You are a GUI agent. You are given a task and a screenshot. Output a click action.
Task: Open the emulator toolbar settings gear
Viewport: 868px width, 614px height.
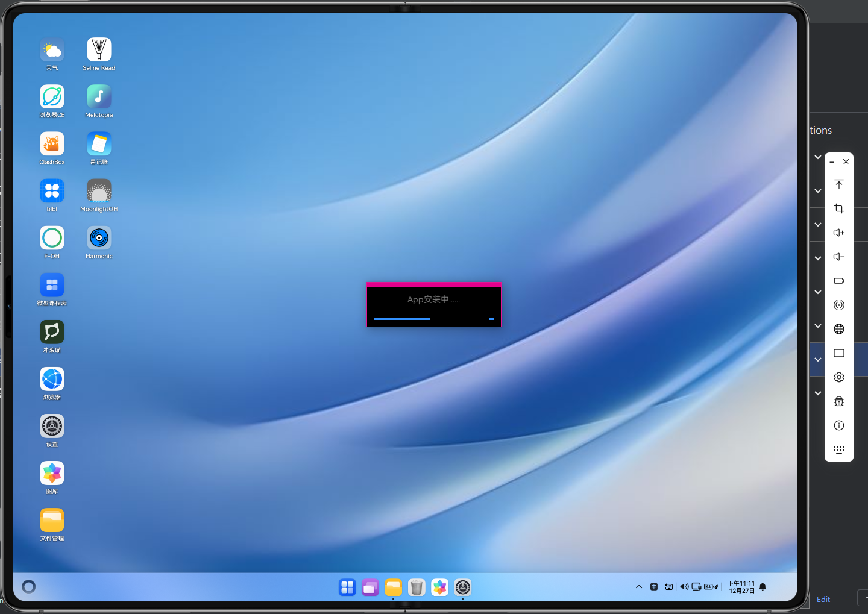(839, 377)
